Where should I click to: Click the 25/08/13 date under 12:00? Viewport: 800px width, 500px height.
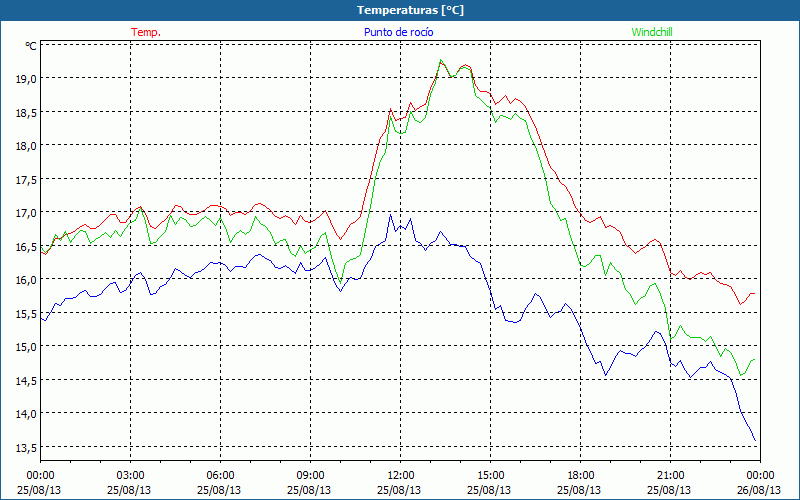coord(399,490)
